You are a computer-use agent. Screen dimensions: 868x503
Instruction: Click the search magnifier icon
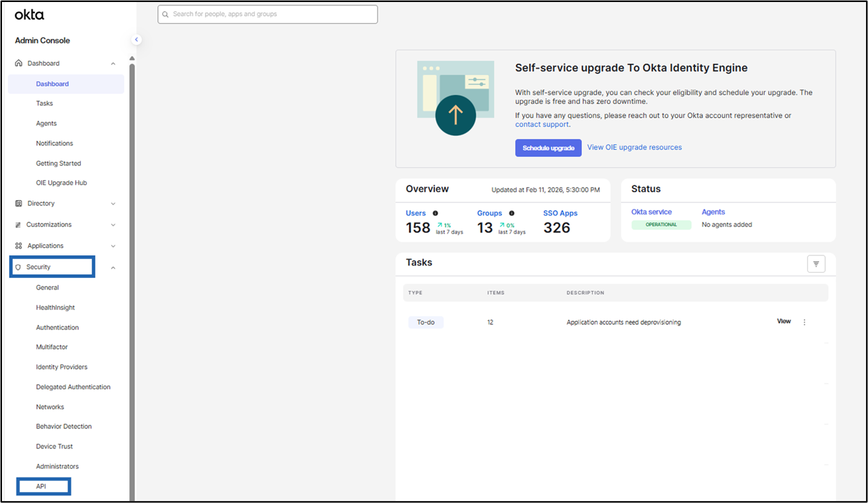[165, 14]
